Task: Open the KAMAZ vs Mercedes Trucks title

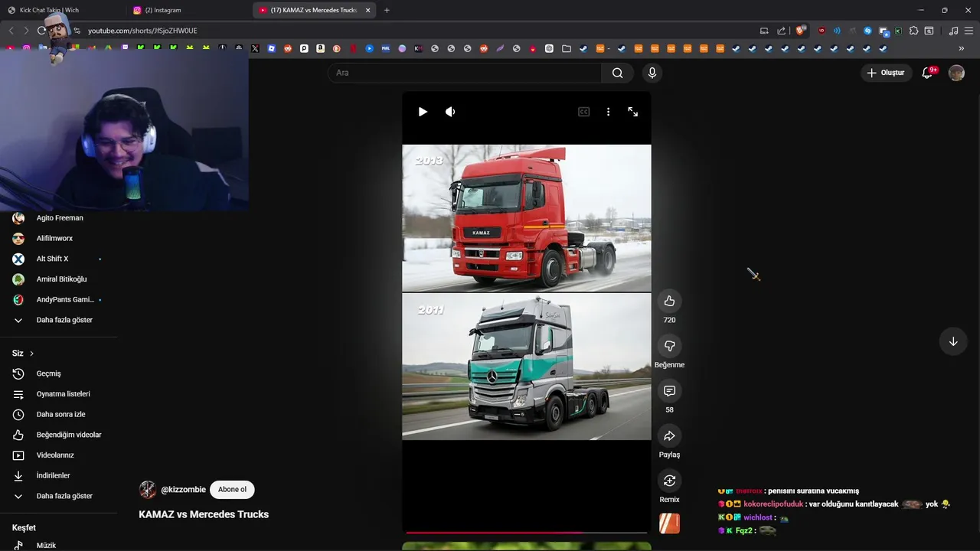Action: (204, 514)
